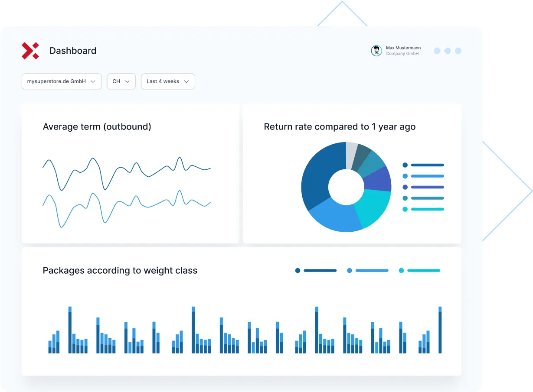533x392 pixels.
Task: Expand the CH country dropdown
Action: (x=121, y=81)
